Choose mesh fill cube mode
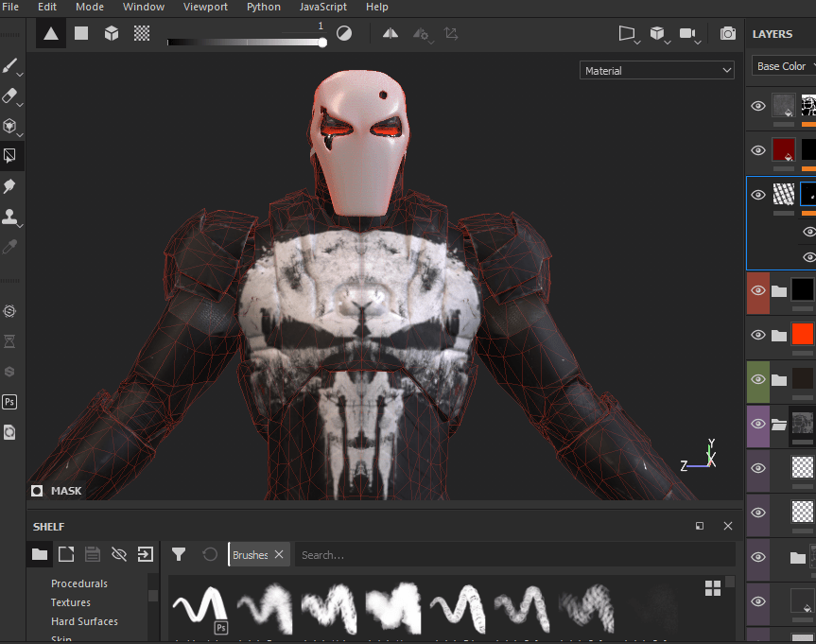Screen dimensions: 816x644 coord(112,33)
